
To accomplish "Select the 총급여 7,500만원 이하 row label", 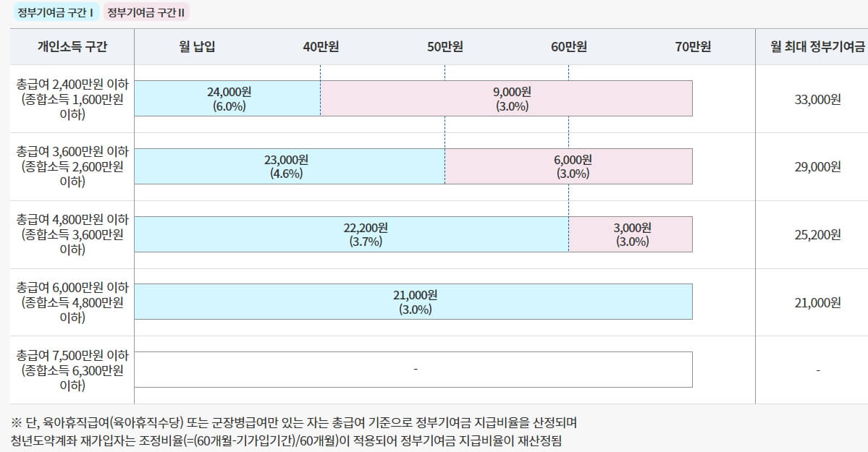I will pyautogui.click(x=69, y=370).
